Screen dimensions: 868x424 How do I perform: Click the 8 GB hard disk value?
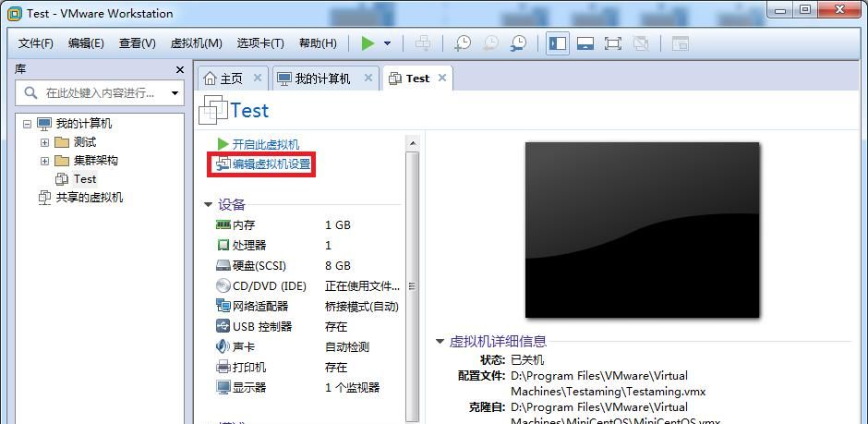338,266
